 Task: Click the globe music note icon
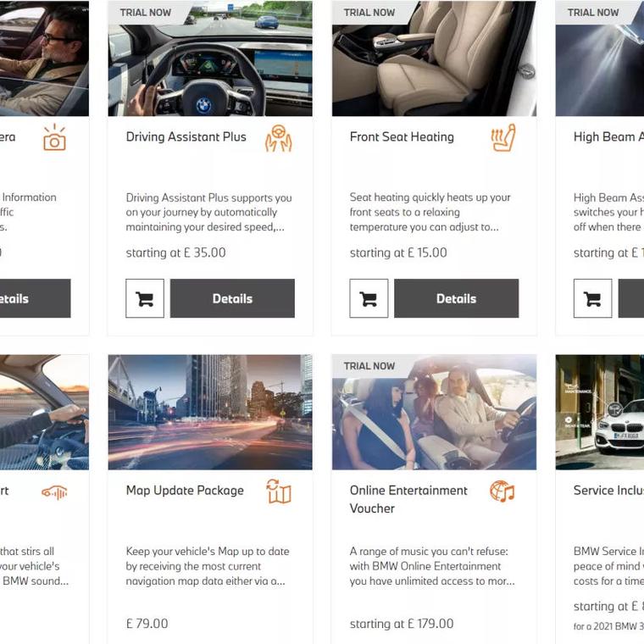(502, 491)
